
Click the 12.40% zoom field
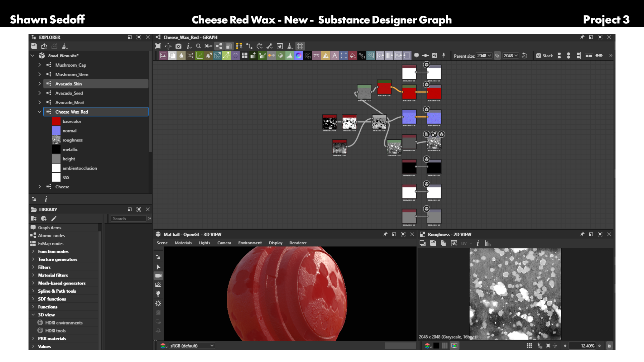(x=582, y=346)
